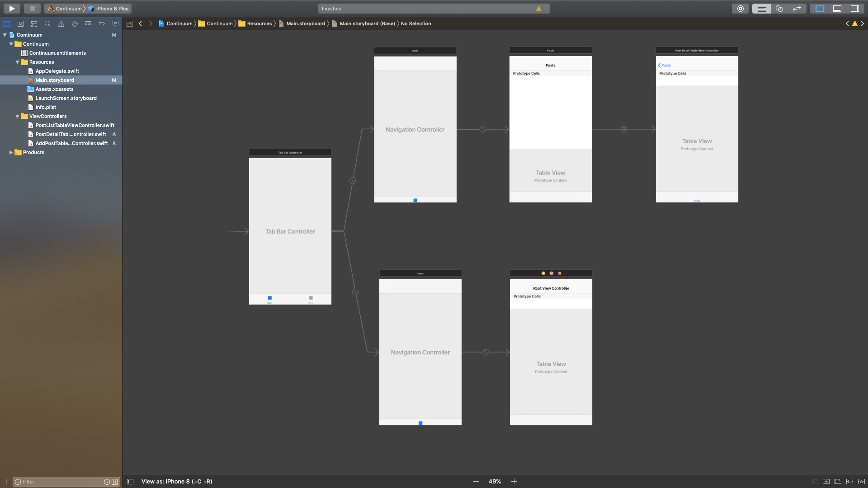This screenshot has height=488, width=868.
Task: Open AppDelegate.swift in navigator
Action: [57, 71]
